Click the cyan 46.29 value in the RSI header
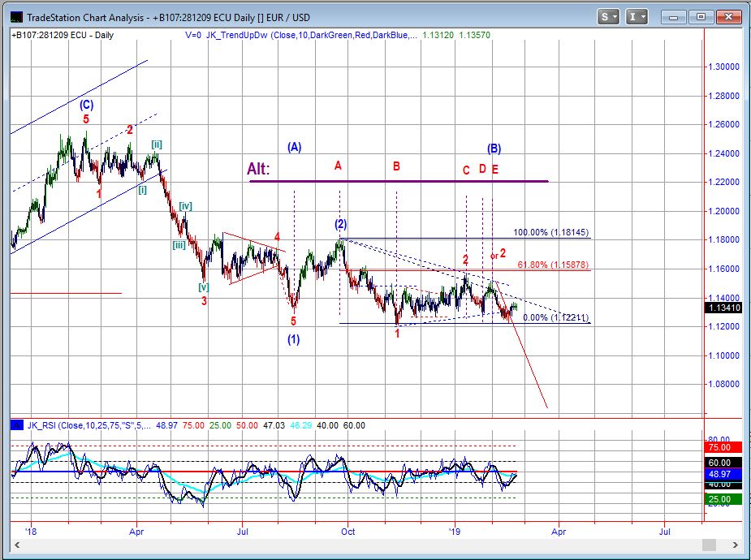The width and height of the screenshot is (751, 560). coord(300,425)
